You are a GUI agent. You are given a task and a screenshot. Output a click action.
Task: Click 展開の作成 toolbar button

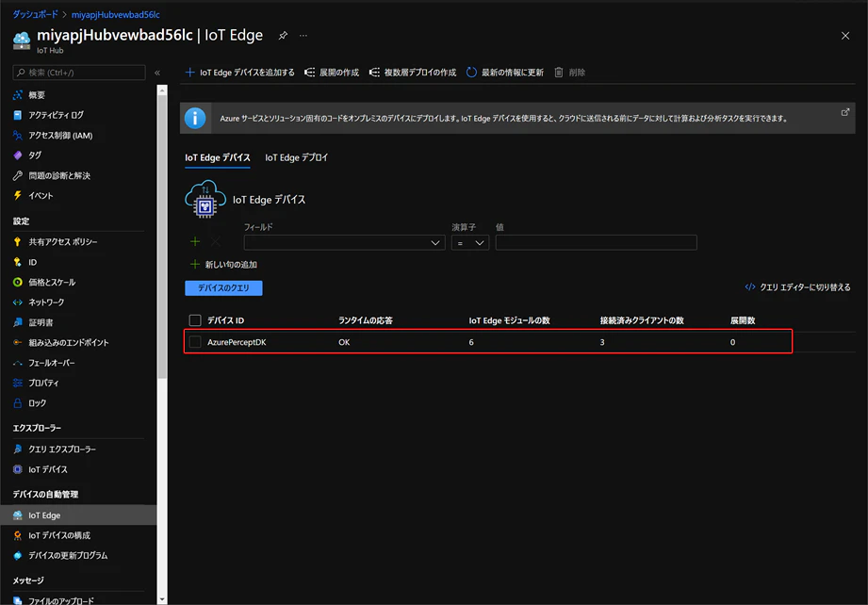pyautogui.click(x=332, y=73)
